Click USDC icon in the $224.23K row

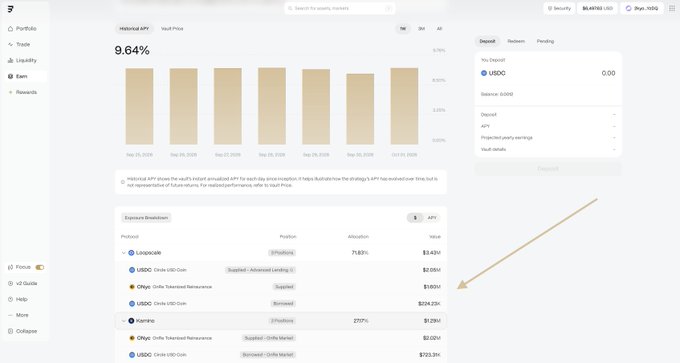coord(132,304)
